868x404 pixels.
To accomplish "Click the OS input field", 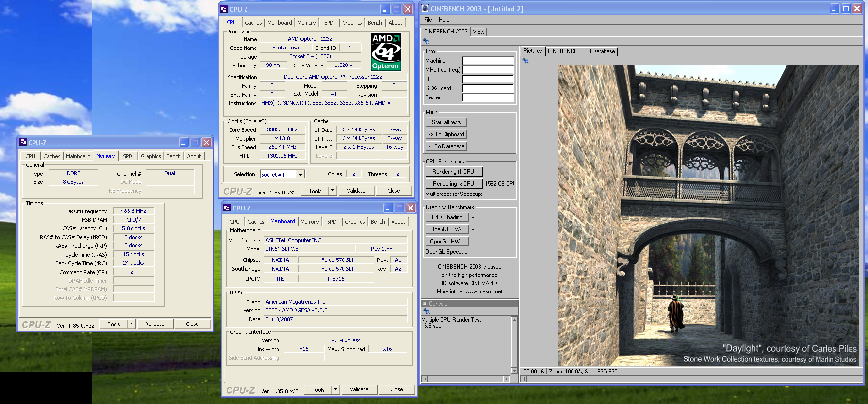I will click(488, 80).
